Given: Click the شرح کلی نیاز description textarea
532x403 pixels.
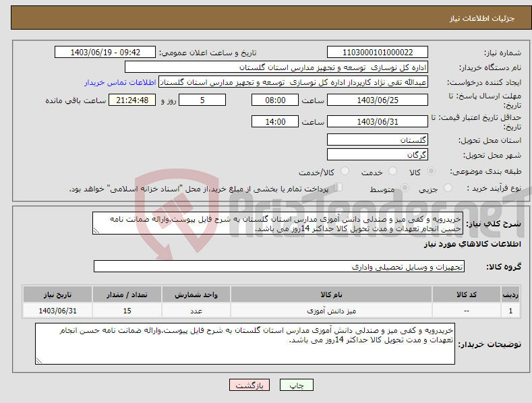Looking at the screenshot, I should (278, 224).
